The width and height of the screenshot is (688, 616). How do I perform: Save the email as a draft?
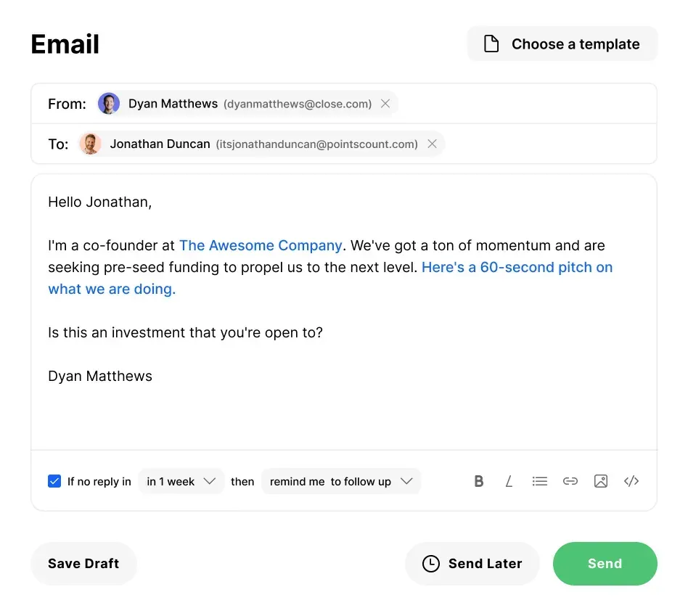(x=83, y=564)
